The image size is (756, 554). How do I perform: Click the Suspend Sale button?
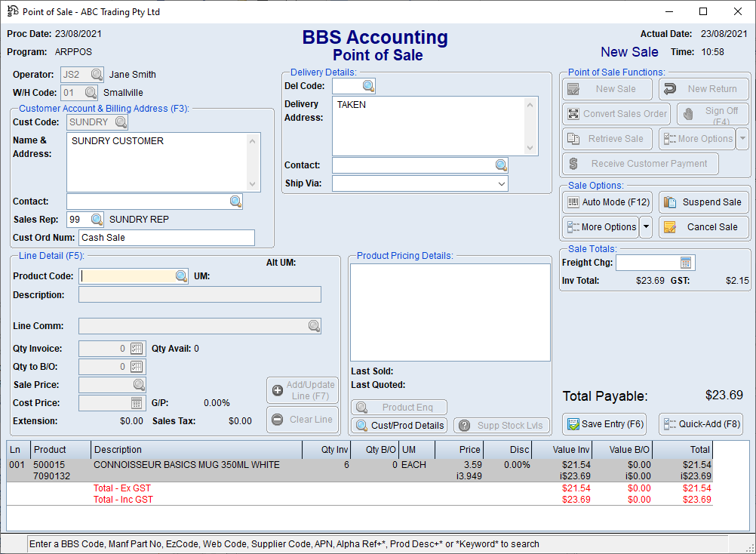(703, 202)
